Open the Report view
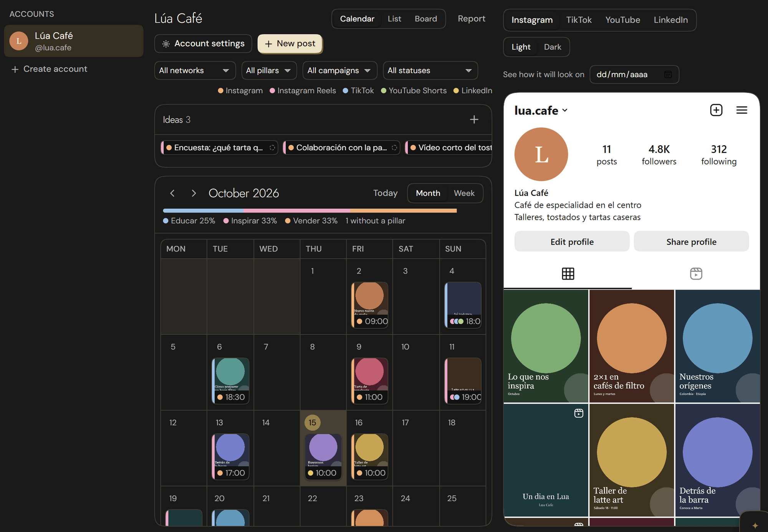The image size is (768, 532). (471, 19)
